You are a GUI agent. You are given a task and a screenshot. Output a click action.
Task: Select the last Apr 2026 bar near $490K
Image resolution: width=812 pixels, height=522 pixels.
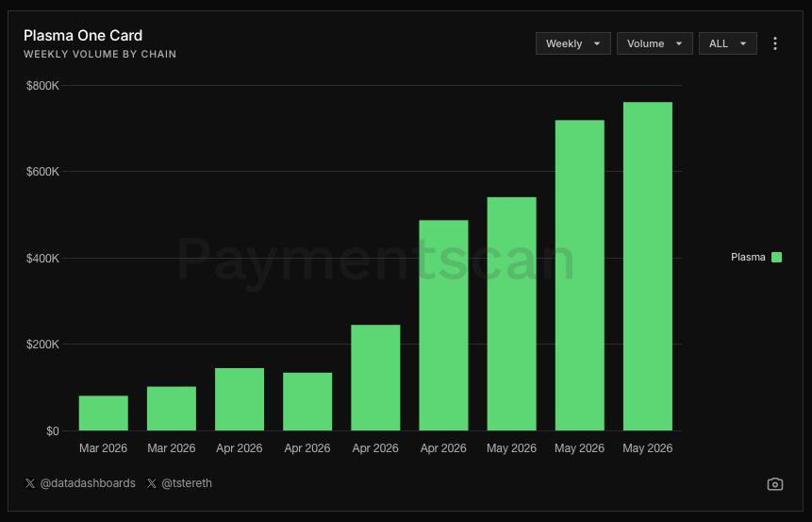point(444,325)
